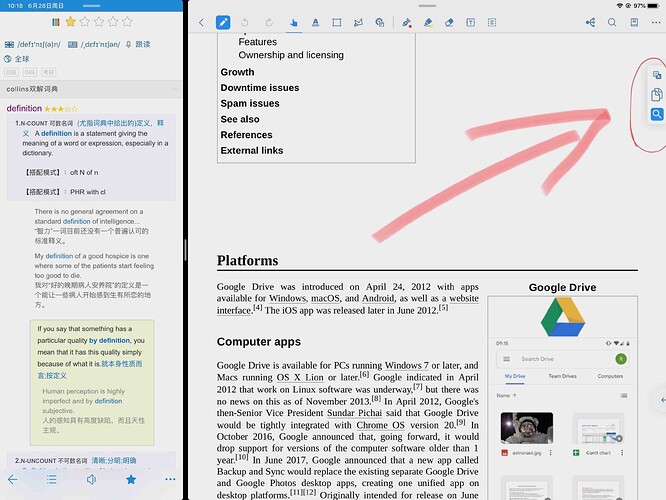Undo the last annotation
This screenshot has height=500, width=666.
pos(245,23)
